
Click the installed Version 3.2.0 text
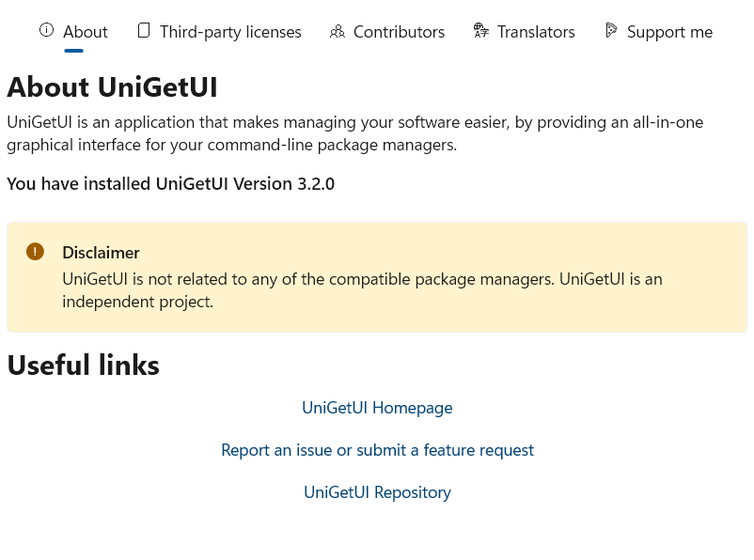point(170,183)
